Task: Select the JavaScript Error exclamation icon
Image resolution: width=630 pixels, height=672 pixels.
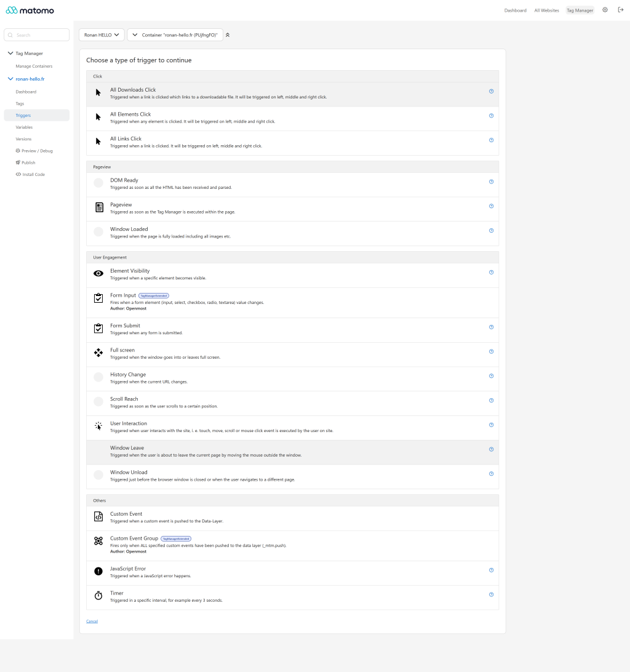Action: [98, 571]
